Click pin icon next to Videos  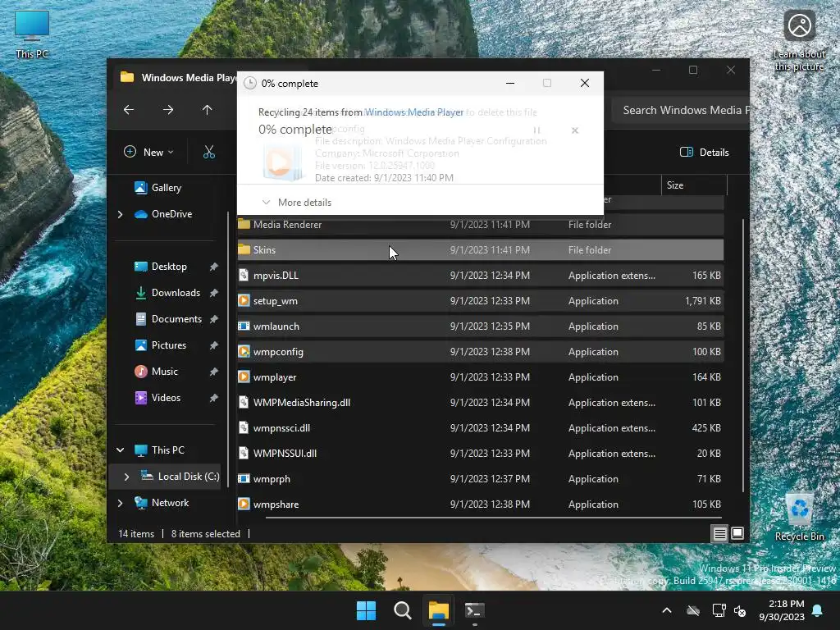(214, 398)
